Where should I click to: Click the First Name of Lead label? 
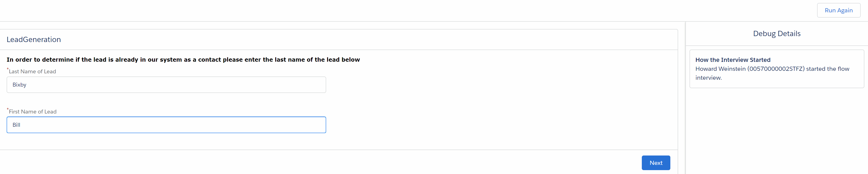tap(33, 112)
